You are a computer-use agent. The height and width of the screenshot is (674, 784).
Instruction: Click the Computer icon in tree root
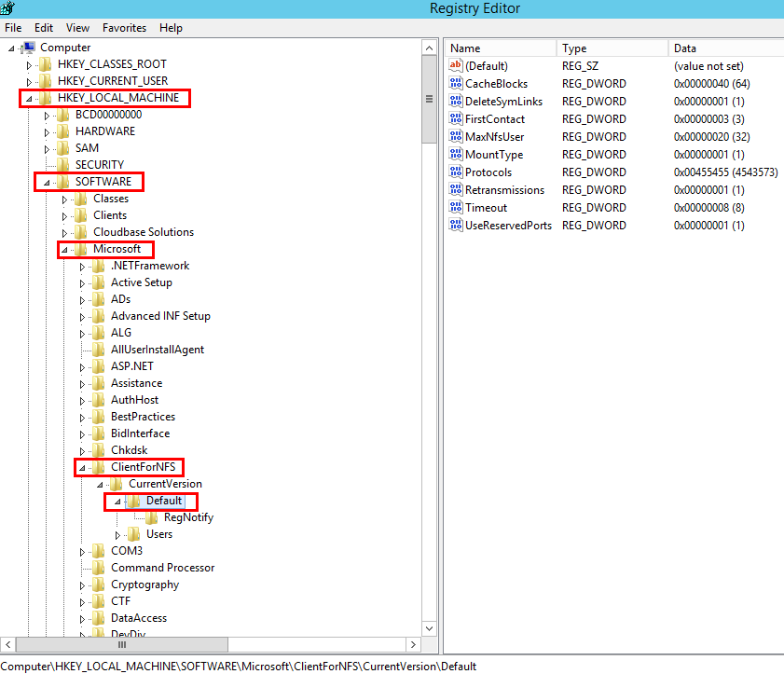point(30,48)
